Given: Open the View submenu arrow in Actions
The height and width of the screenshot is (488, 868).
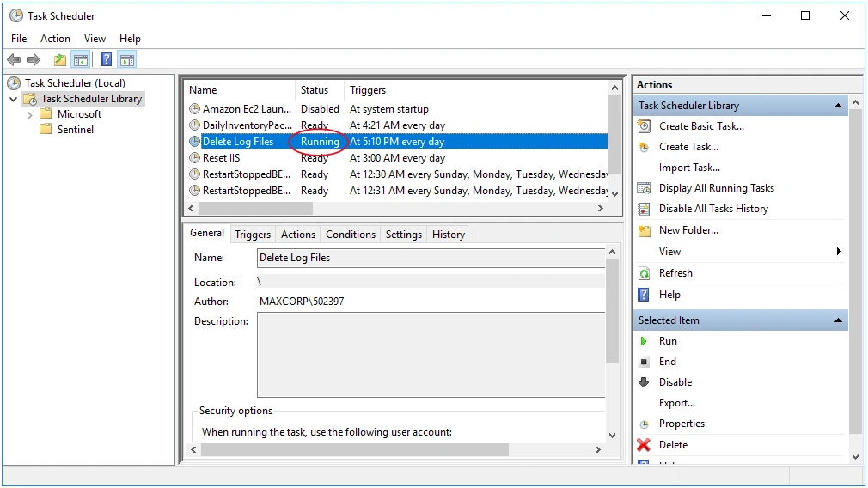Looking at the screenshot, I should [839, 252].
